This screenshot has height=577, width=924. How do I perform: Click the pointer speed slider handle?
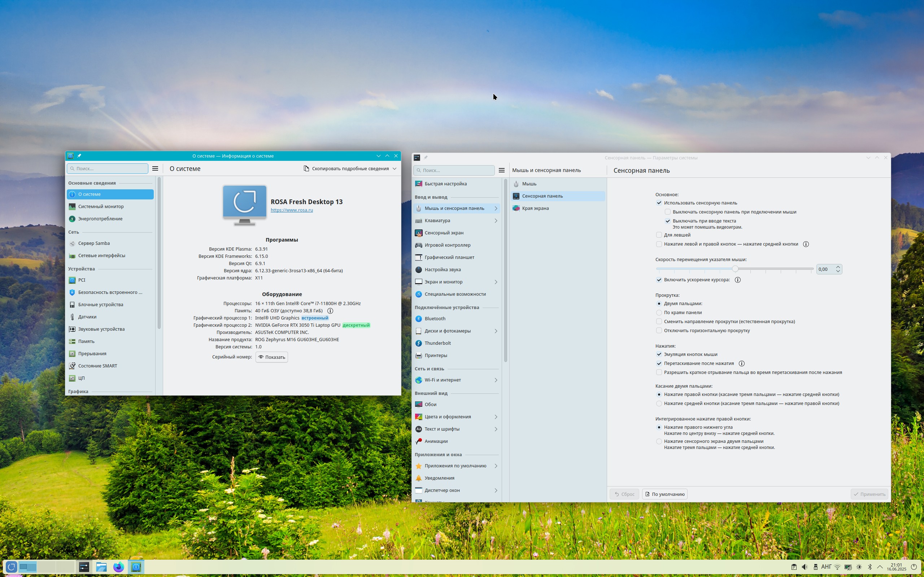click(x=735, y=269)
